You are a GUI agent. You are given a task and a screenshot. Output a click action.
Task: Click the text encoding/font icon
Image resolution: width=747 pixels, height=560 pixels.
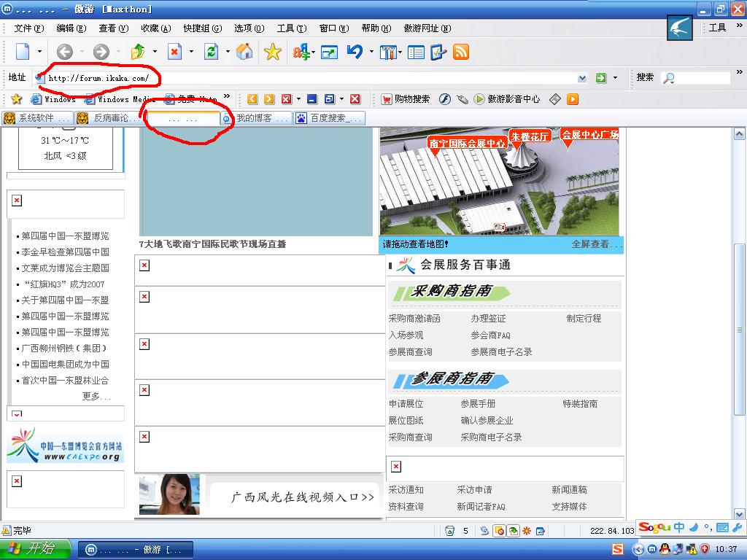(x=301, y=52)
